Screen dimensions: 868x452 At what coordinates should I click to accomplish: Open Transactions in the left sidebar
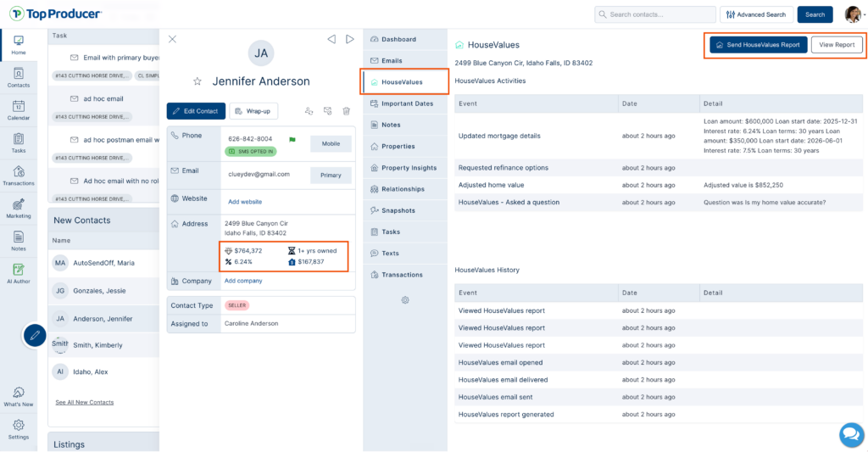[19, 176]
